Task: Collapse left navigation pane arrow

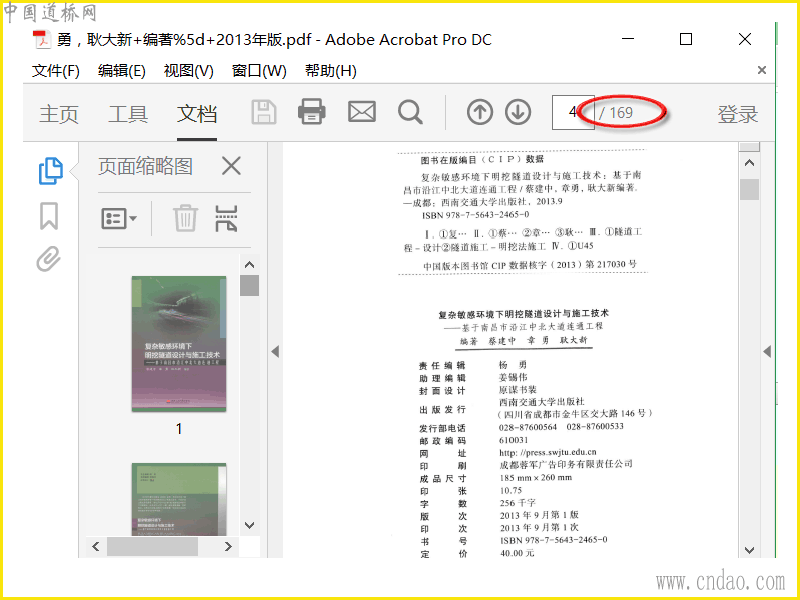Action: click(x=275, y=352)
